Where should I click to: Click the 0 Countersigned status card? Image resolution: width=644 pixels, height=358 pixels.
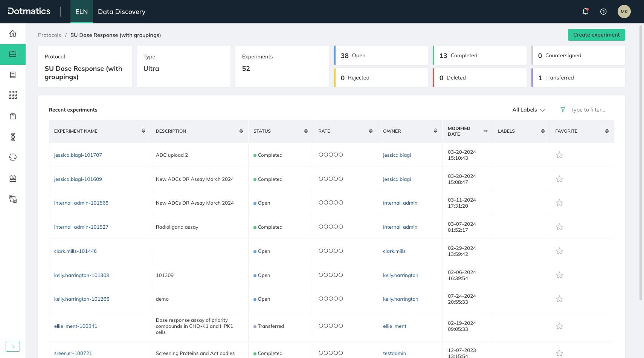pyautogui.click(x=578, y=55)
